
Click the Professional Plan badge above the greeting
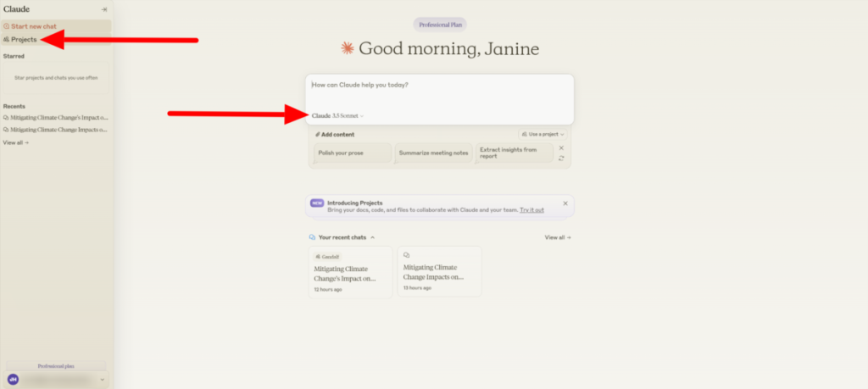click(x=440, y=25)
